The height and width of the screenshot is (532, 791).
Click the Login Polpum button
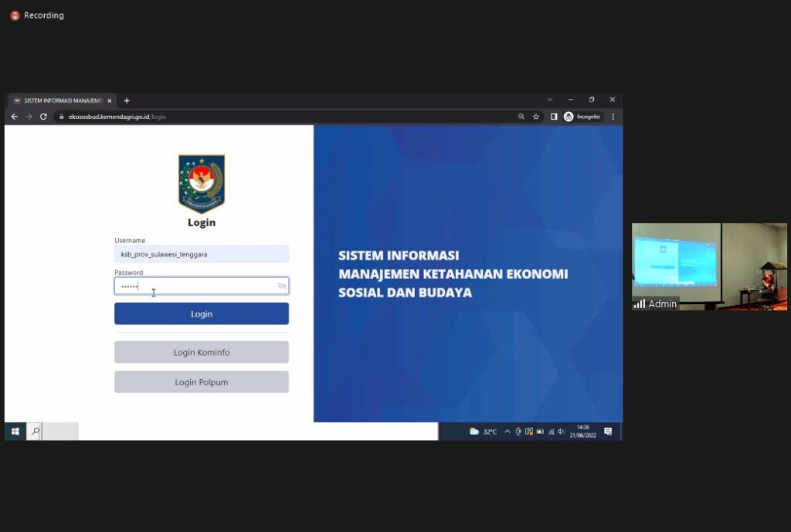pyautogui.click(x=202, y=382)
